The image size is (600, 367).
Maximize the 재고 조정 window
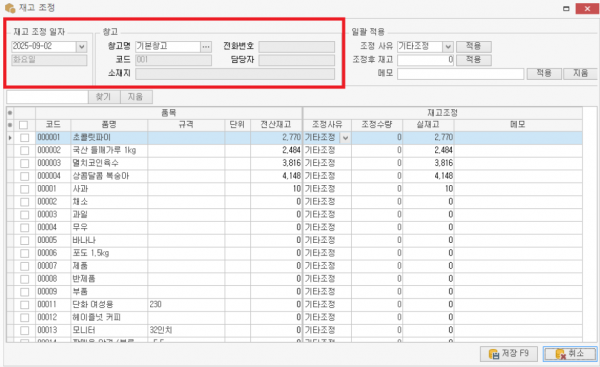[x=566, y=8]
